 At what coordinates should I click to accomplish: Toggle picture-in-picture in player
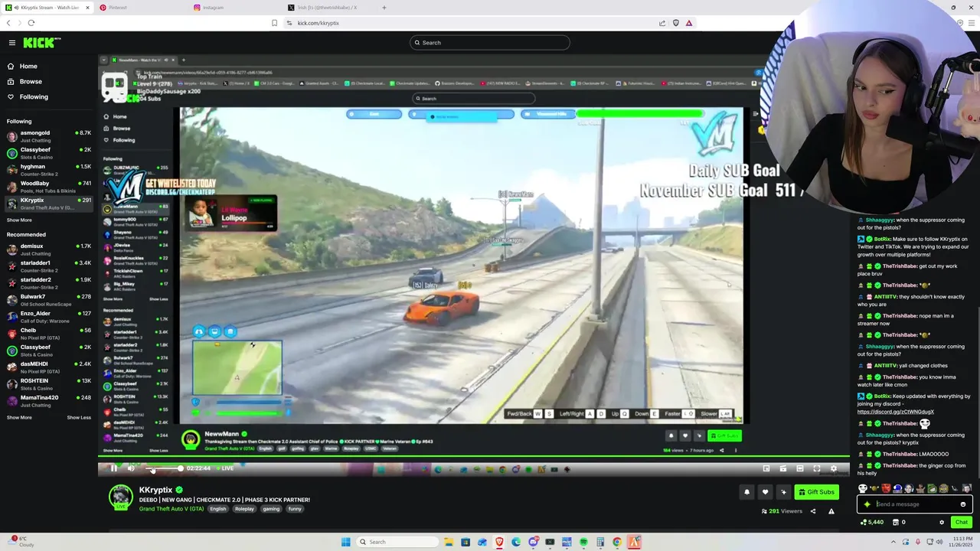click(x=766, y=468)
